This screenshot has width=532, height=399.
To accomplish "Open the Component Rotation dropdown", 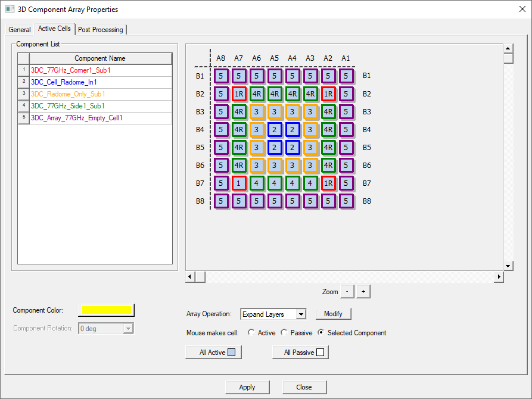I will pyautogui.click(x=128, y=328).
